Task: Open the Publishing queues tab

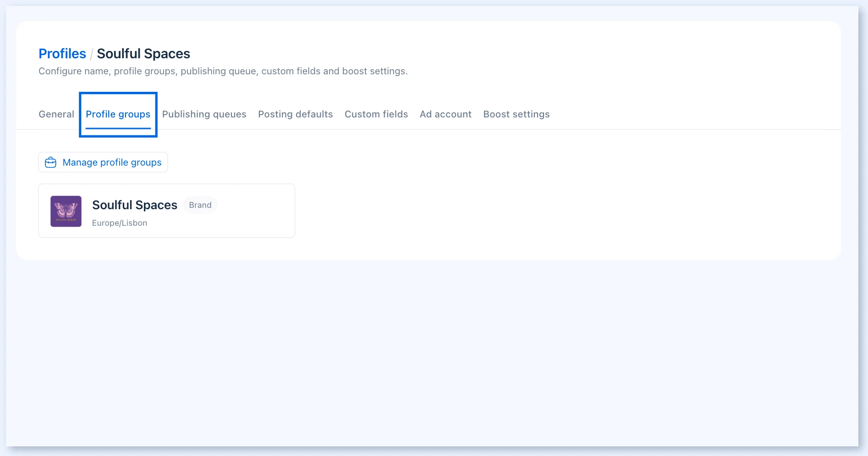Action: (204, 114)
